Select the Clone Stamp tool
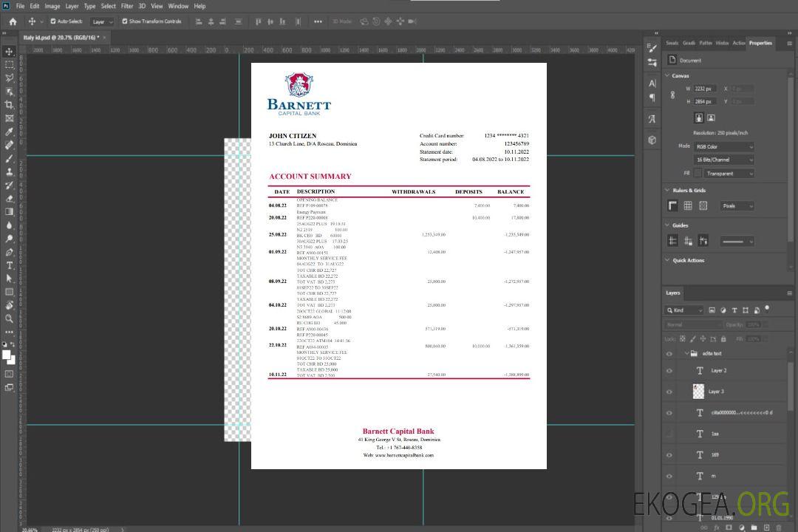This screenshot has height=532, width=798. click(x=9, y=172)
